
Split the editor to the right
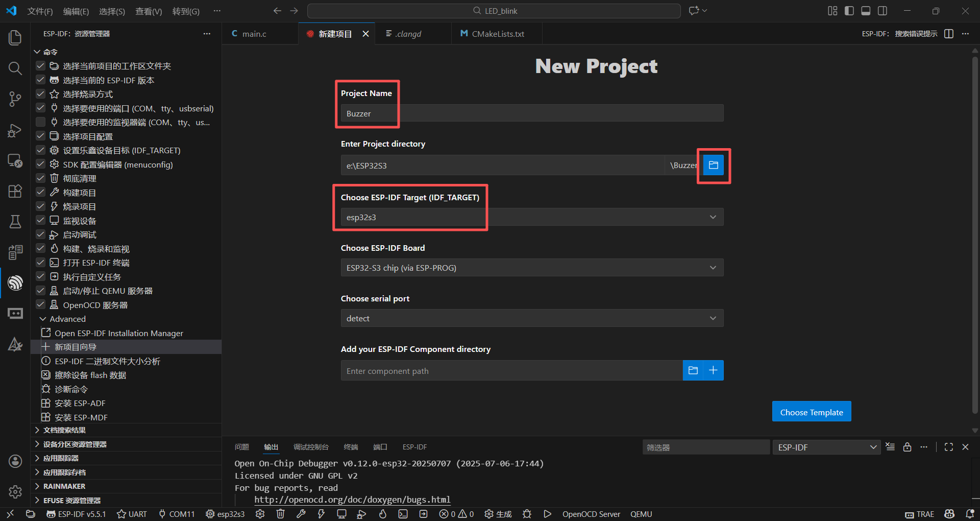(x=949, y=34)
